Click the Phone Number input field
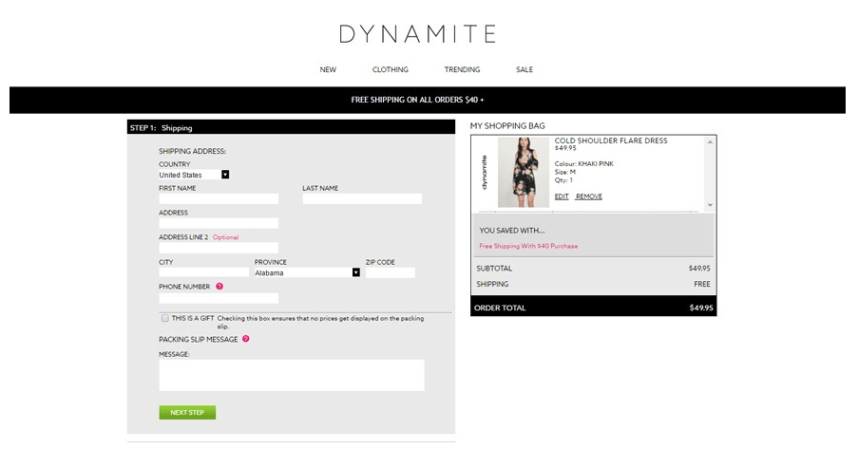858x467 pixels. pos(218,298)
